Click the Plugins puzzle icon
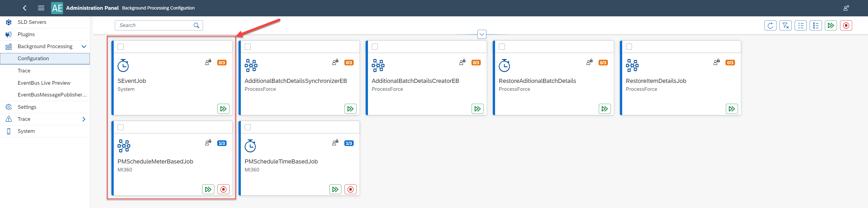868x208 pixels. click(8, 34)
